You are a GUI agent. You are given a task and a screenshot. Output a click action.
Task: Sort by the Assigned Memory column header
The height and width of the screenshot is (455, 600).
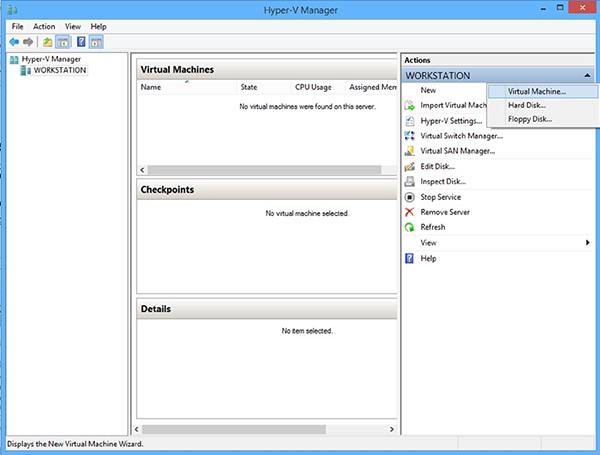coord(372,87)
